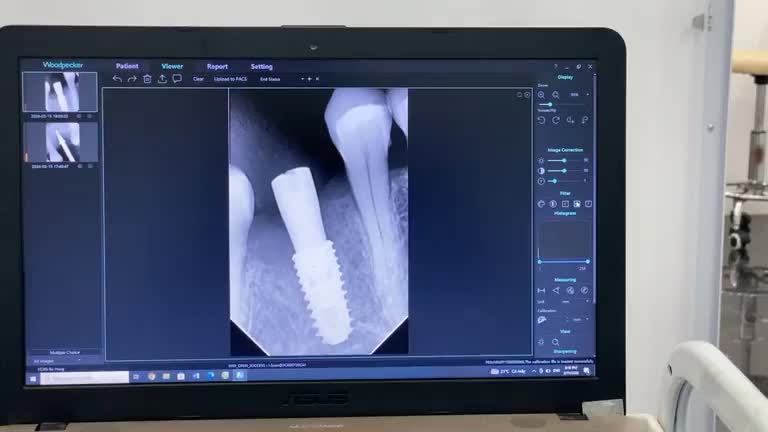Image resolution: width=768 pixels, height=432 pixels.
Task: Toggle first small checkbox under second thumbnail
Action: 80,166
